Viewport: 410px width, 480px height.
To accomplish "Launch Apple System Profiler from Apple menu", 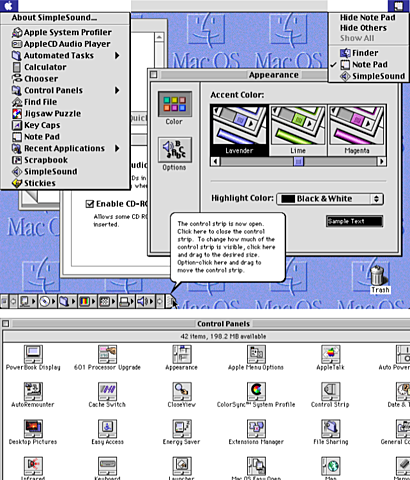I will pyautogui.click(x=65, y=32).
